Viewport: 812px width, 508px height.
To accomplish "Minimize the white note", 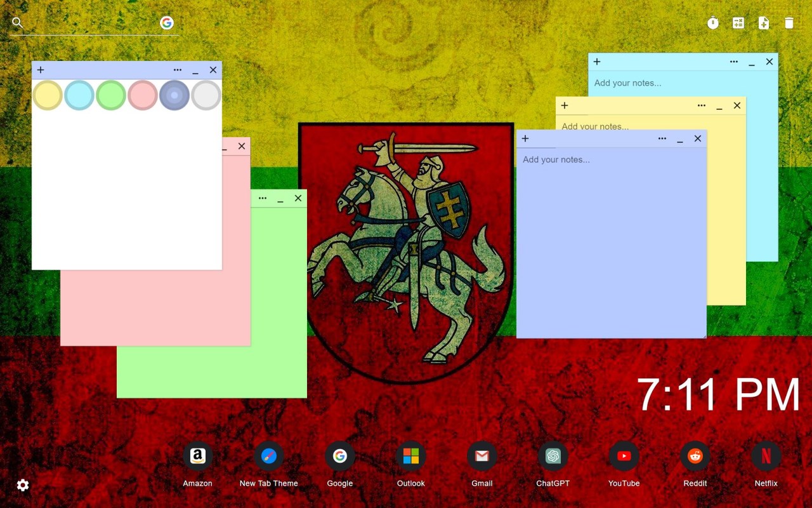I will click(x=195, y=71).
